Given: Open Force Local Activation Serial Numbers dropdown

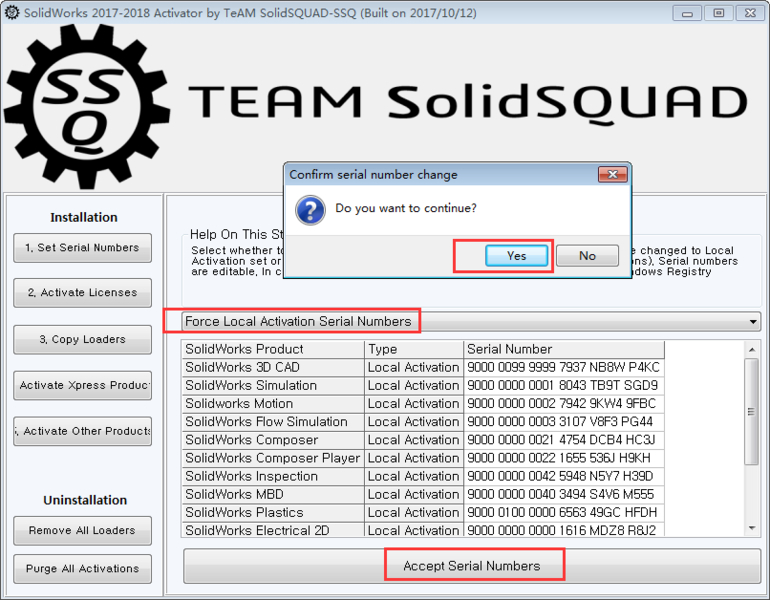Looking at the screenshot, I should tap(471, 322).
